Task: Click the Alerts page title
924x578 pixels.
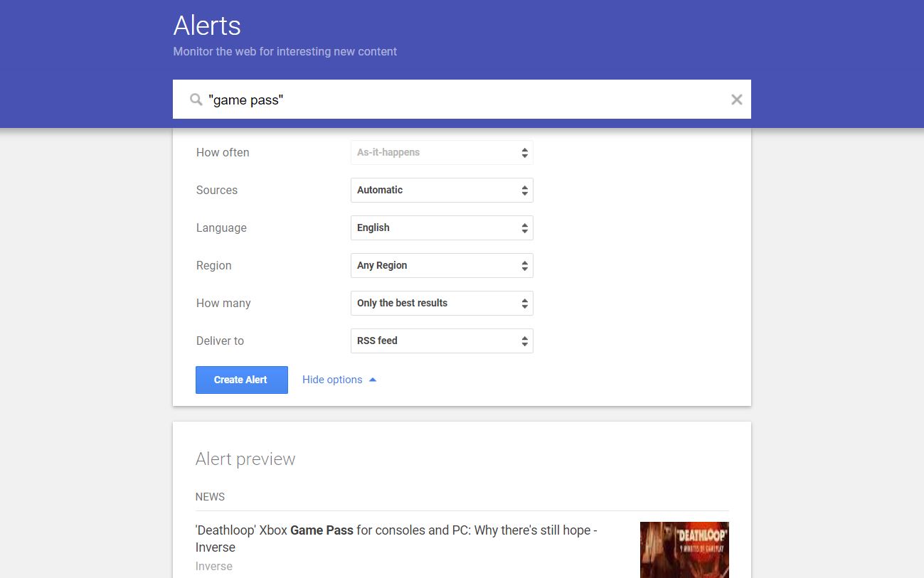Action: (x=207, y=26)
